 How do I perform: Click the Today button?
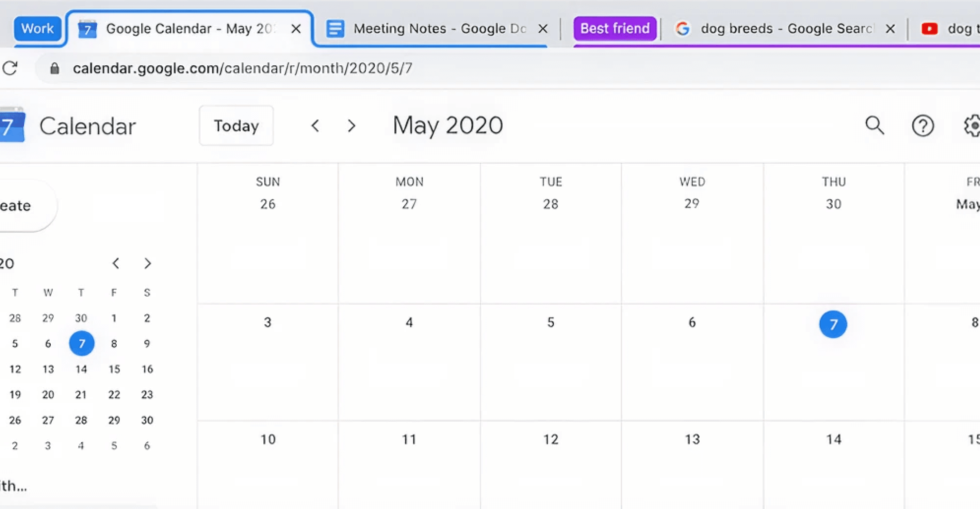(x=236, y=126)
